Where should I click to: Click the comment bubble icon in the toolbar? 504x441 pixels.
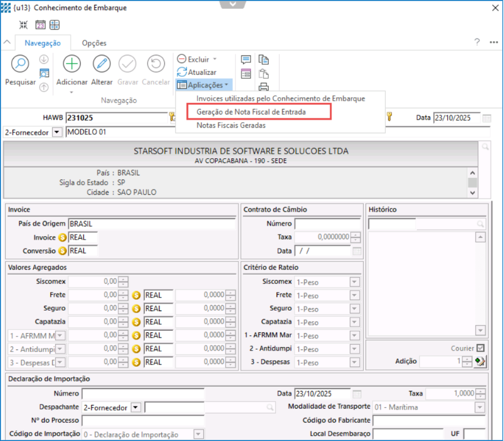pyautogui.click(x=246, y=60)
